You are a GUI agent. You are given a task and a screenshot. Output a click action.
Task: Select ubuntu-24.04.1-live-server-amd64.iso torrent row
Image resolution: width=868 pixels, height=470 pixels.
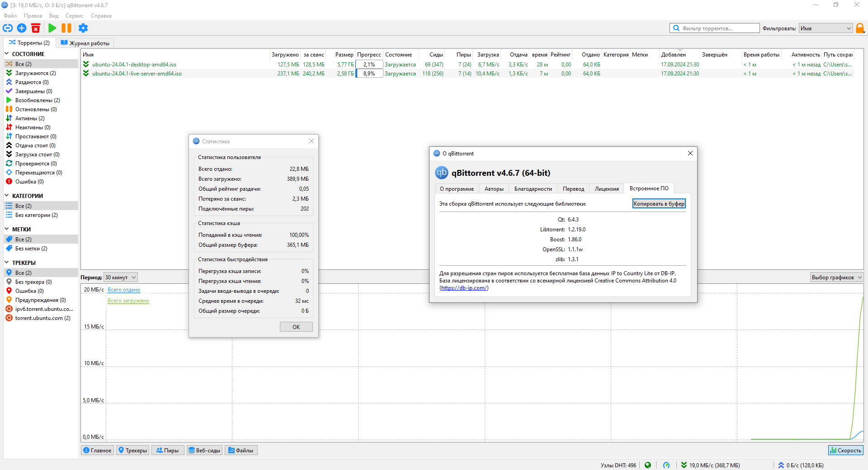[467, 74]
